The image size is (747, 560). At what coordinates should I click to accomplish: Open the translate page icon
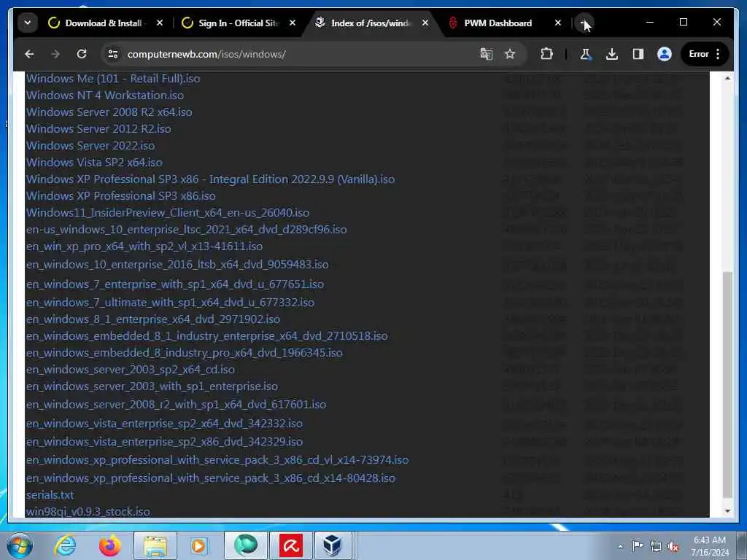[x=486, y=54]
